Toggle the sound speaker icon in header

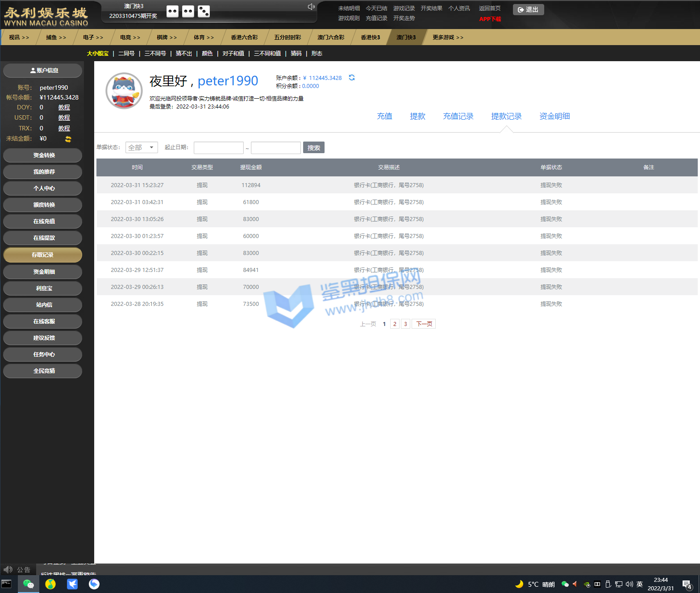point(311,7)
